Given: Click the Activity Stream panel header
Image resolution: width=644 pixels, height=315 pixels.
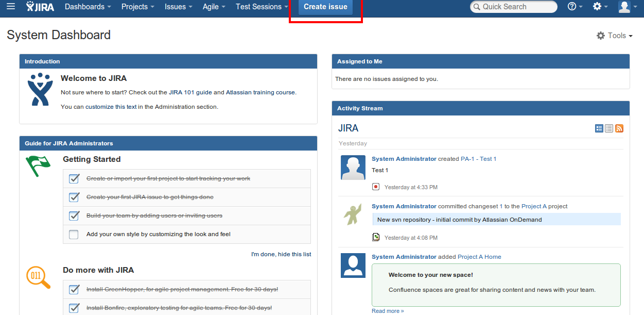Looking at the screenshot, I should pos(481,108).
